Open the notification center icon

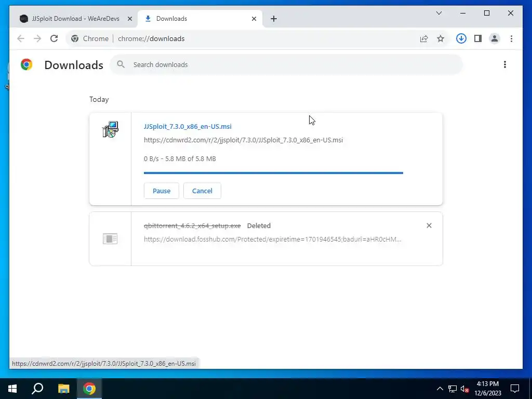[515, 389]
